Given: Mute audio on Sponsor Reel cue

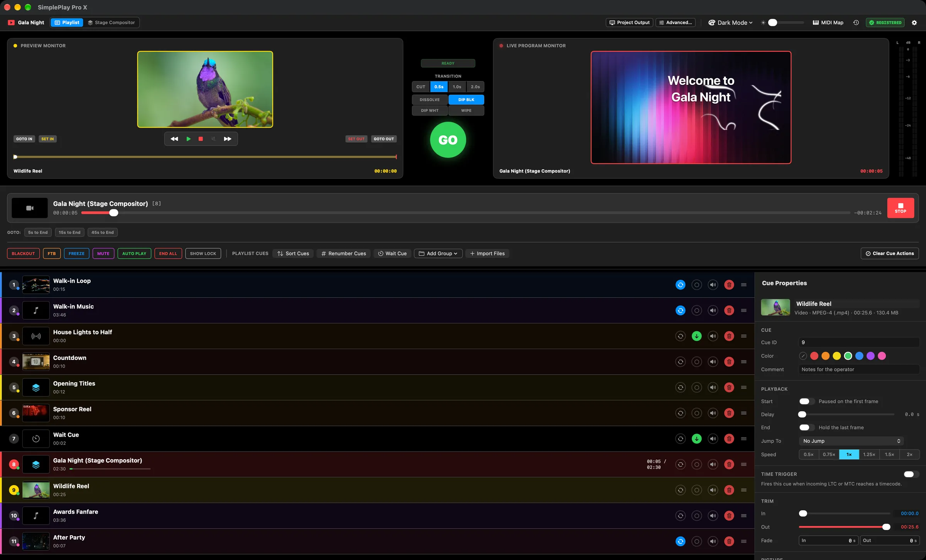Looking at the screenshot, I should [713, 413].
